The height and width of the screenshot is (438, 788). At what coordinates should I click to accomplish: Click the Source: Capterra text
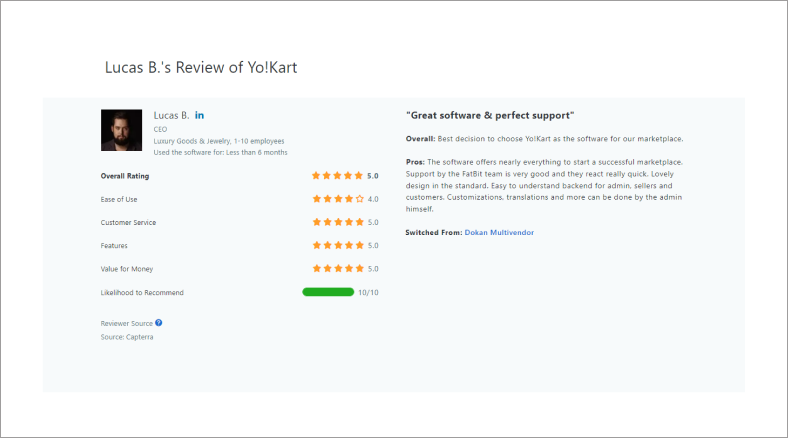pos(127,337)
